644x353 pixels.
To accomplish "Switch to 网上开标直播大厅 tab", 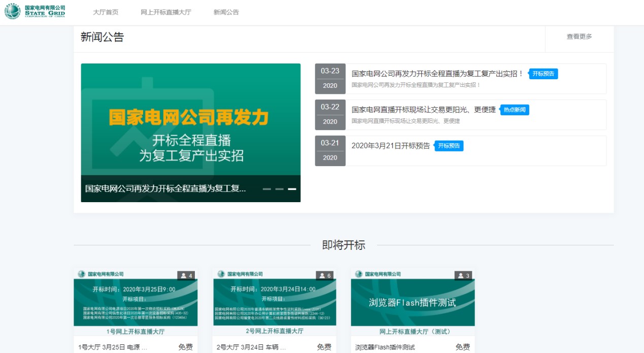I will pyautogui.click(x=166, y=12).
